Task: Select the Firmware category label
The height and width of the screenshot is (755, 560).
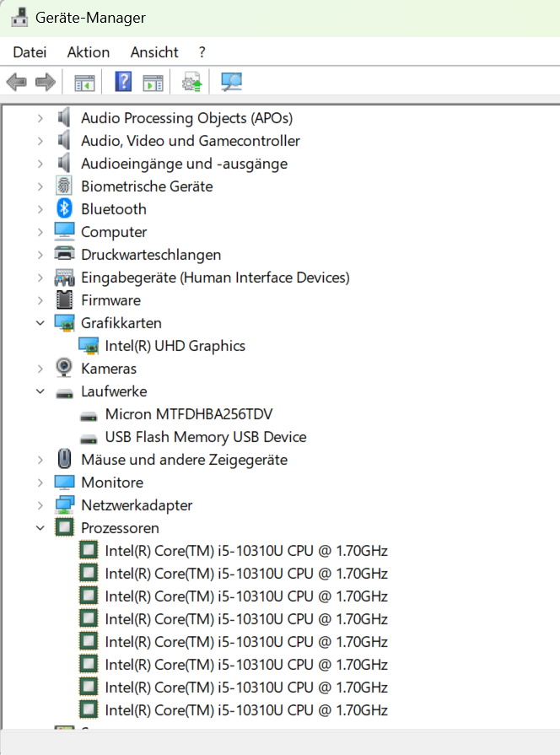Action: [110, 300]
